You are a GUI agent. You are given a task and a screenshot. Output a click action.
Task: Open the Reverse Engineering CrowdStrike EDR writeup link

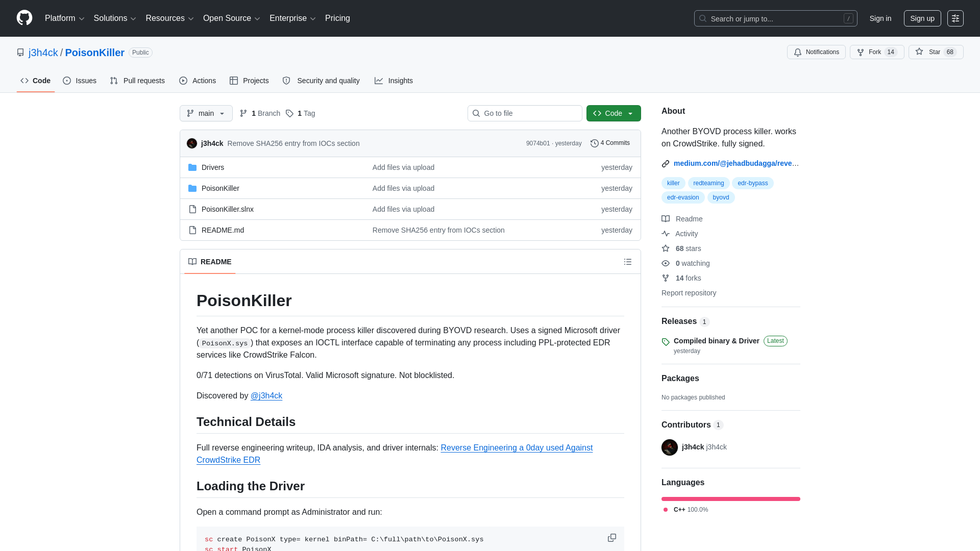pyautogui.click(x=516, y=447)
